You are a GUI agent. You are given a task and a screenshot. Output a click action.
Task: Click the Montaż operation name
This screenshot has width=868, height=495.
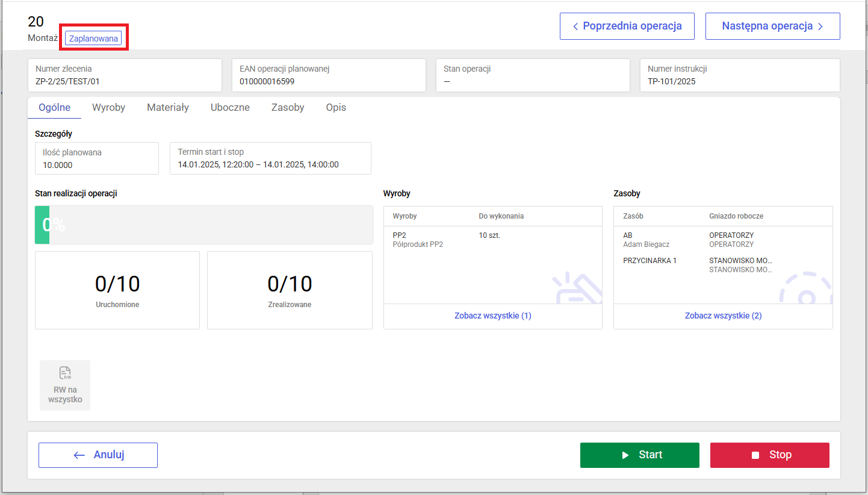tap(43, 38)
